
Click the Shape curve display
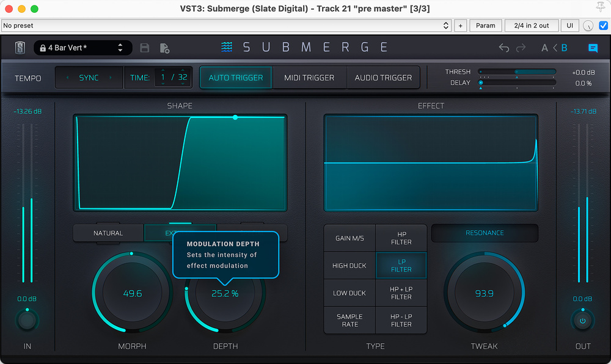180,163
